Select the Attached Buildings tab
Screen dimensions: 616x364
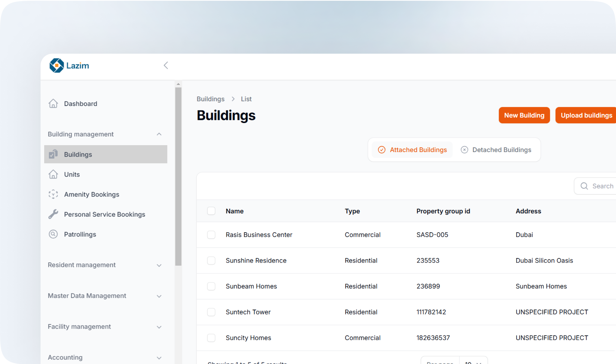(412, 150)
